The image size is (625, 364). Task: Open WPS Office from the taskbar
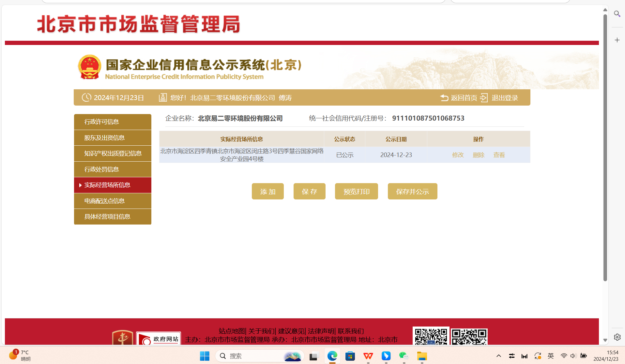[x=368, y=356]
